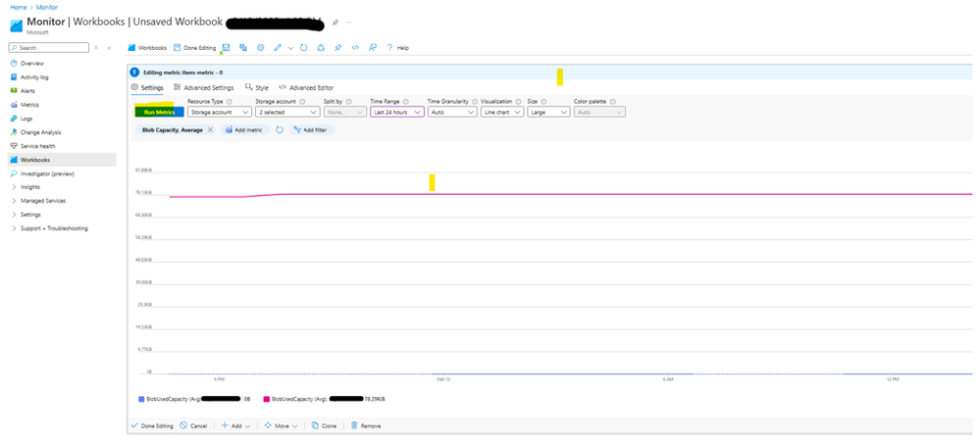
Task: Open the Visualization Line chart dropdown
Action: point(502,112)
